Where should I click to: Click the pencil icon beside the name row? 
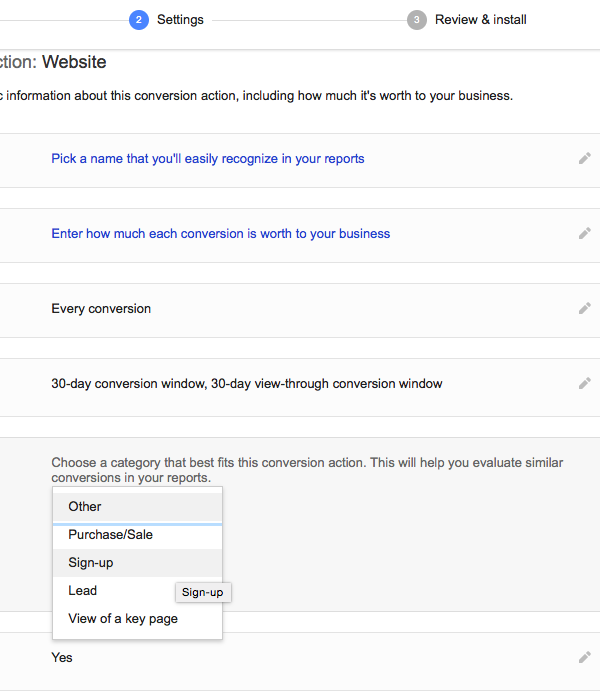[x=585, y=158]
